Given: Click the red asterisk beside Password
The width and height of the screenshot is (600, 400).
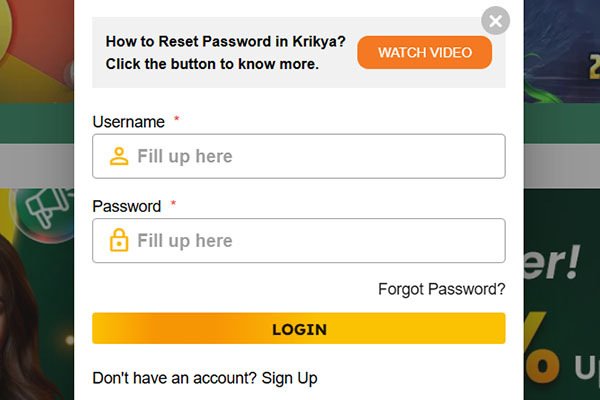Looking at the screenshot, I should tap(173, 205).
